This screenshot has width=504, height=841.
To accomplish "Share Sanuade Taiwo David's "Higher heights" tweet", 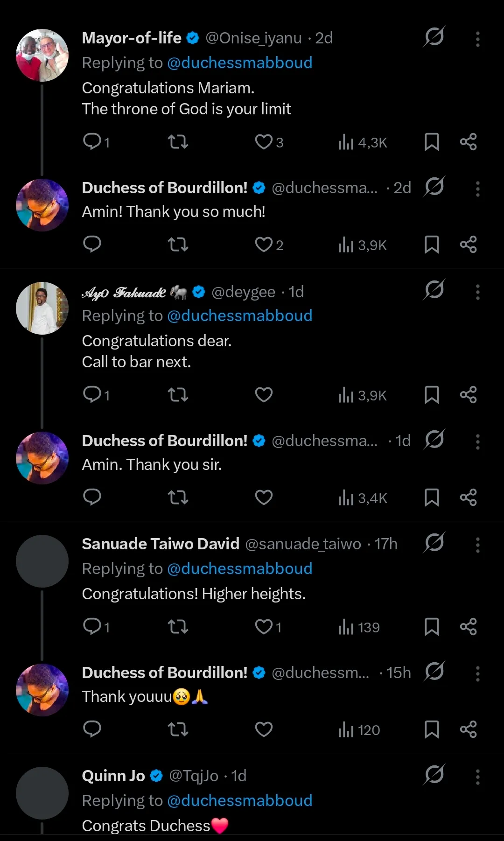I will 468,627.
